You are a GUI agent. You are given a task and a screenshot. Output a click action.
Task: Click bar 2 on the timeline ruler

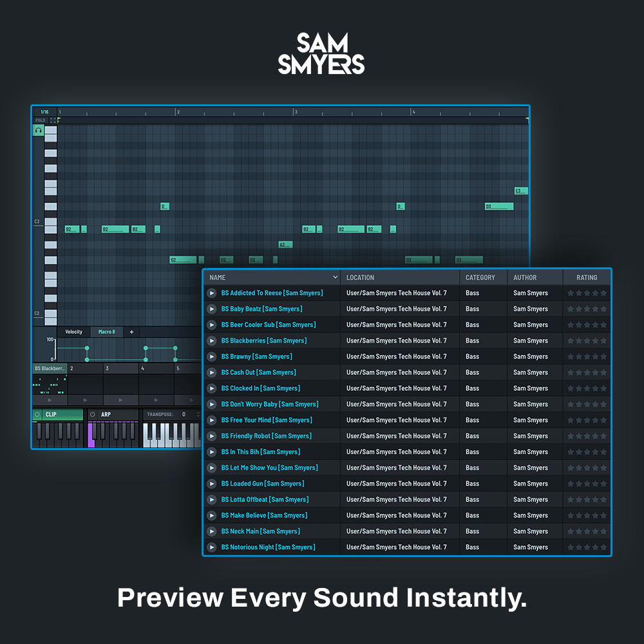[x=178, y=111]
